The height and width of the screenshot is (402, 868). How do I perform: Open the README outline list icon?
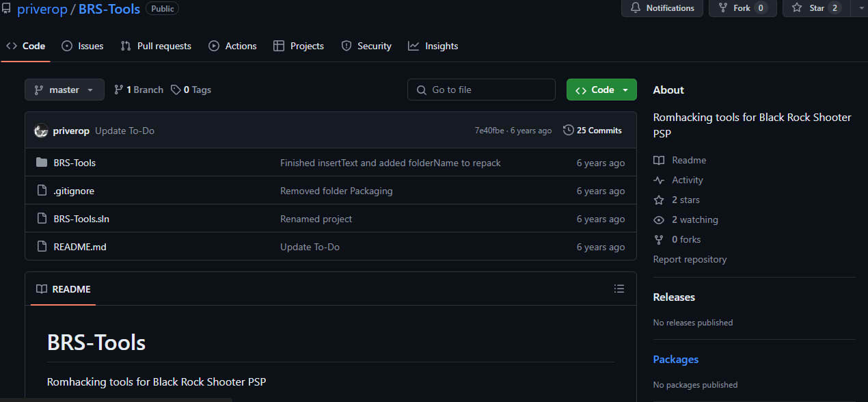coord(619,289)
